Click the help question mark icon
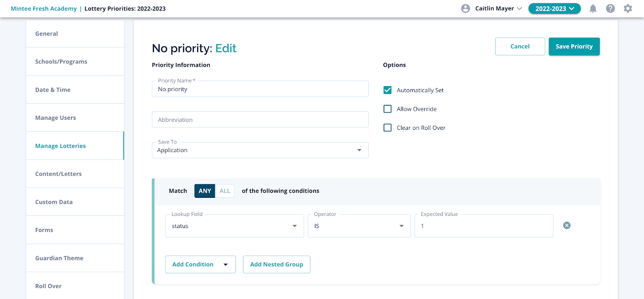 pyautogui.click(x=610, y=9)
